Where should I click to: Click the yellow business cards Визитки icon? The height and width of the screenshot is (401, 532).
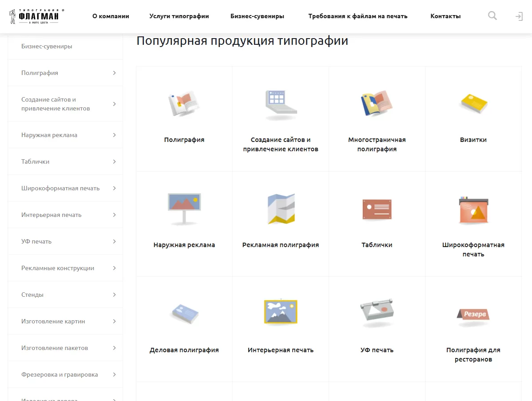pos(473,104)
